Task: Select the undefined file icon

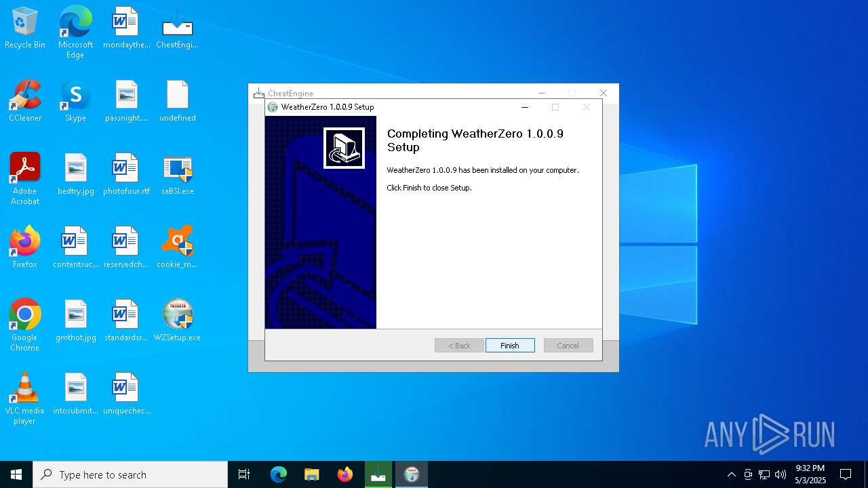Action: click(178, 101)
